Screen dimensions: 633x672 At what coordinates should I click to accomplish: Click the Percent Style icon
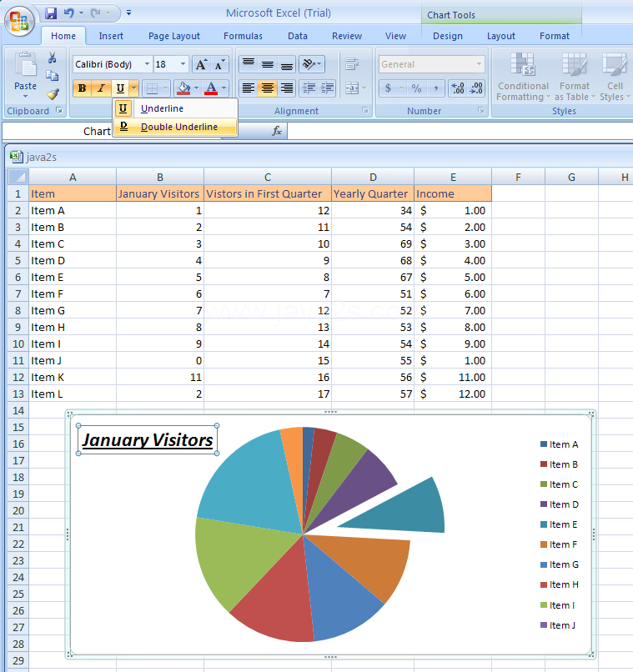[x=416, y=88]
